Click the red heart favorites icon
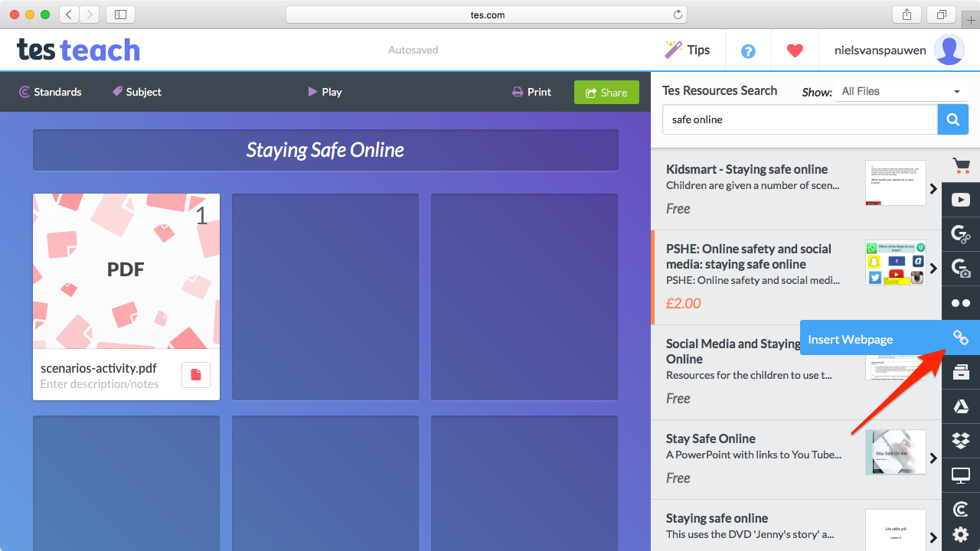The height and width of the screenshot is (551, 980). [x=795, y=51]
